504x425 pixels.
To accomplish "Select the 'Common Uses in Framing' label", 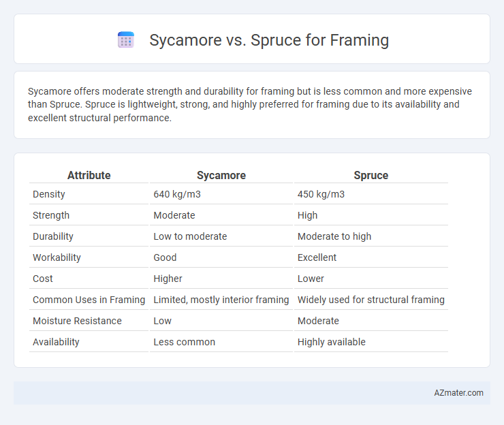I will coord(89,300).
